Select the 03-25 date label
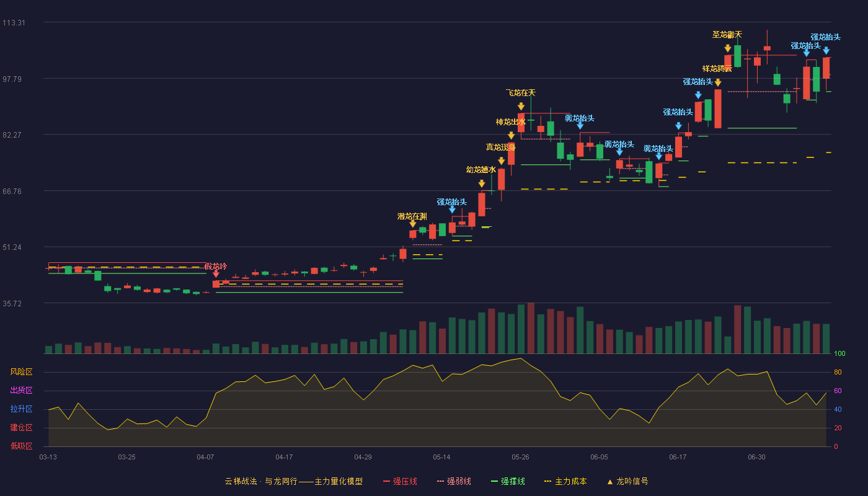Viewport: 868px width, 496px height. click(x=127, y=457)
